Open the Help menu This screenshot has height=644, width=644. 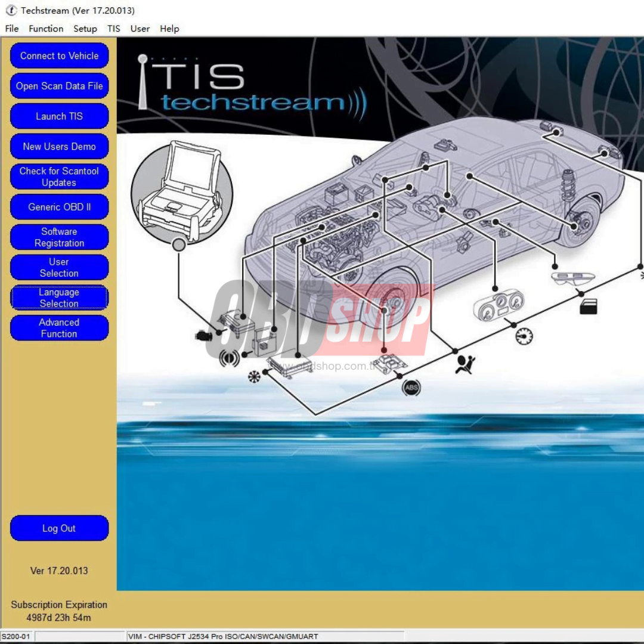tap(169, 29)
